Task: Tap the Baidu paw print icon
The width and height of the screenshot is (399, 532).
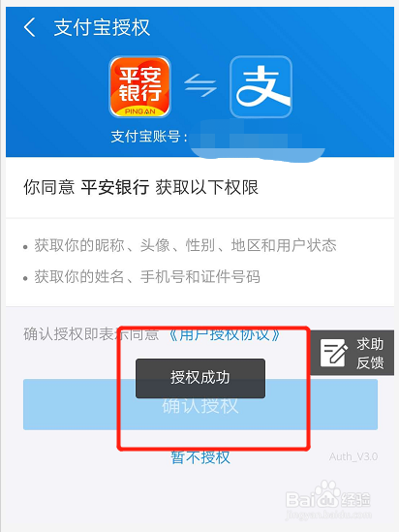Action: point(326,491)
